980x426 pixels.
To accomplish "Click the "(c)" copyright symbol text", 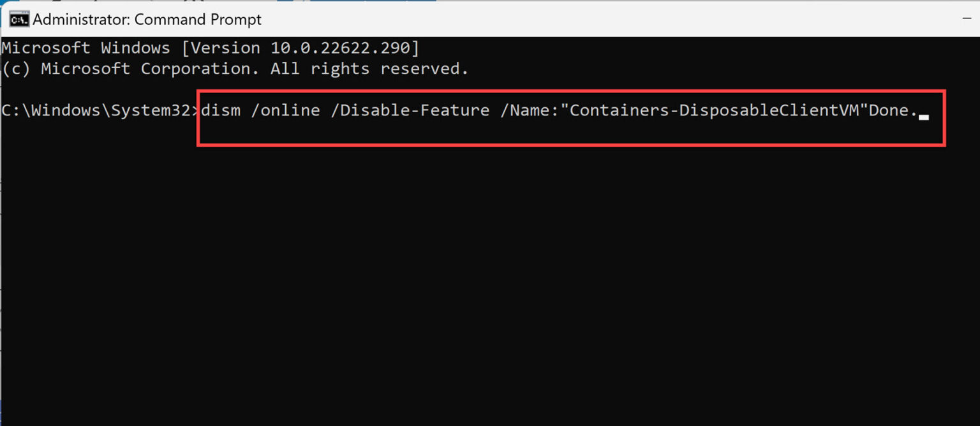I will click(17, 69).
